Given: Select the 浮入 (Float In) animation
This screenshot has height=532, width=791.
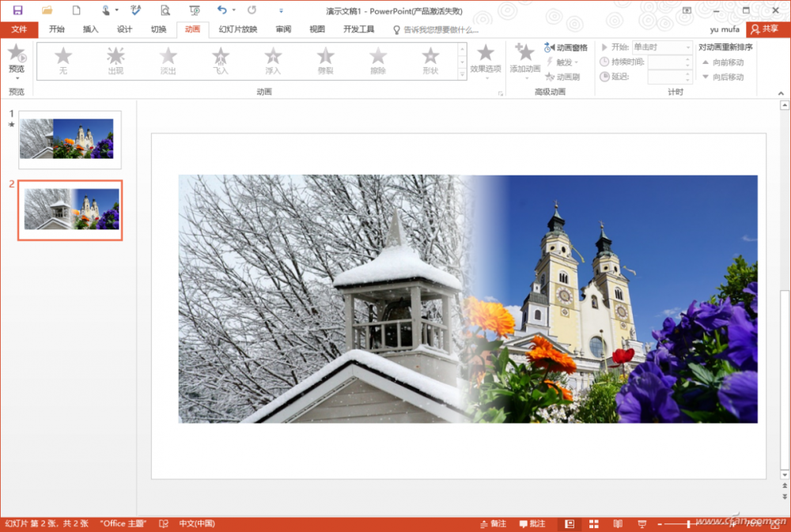Looking at the screenshot, I should pyautogui.click(x=273, y=61).
